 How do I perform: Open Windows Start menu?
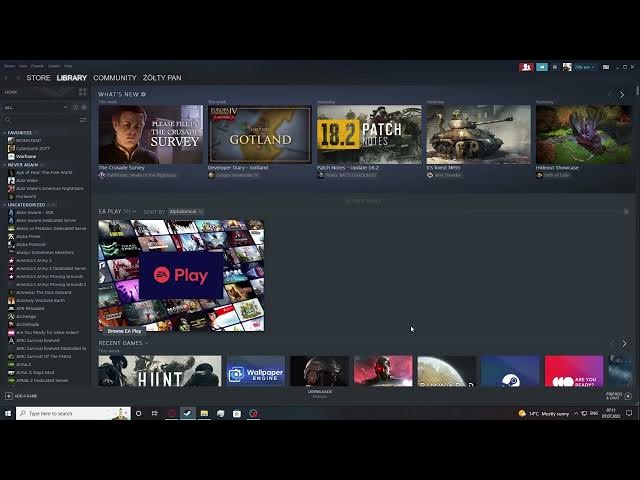[x=8, y=413]
